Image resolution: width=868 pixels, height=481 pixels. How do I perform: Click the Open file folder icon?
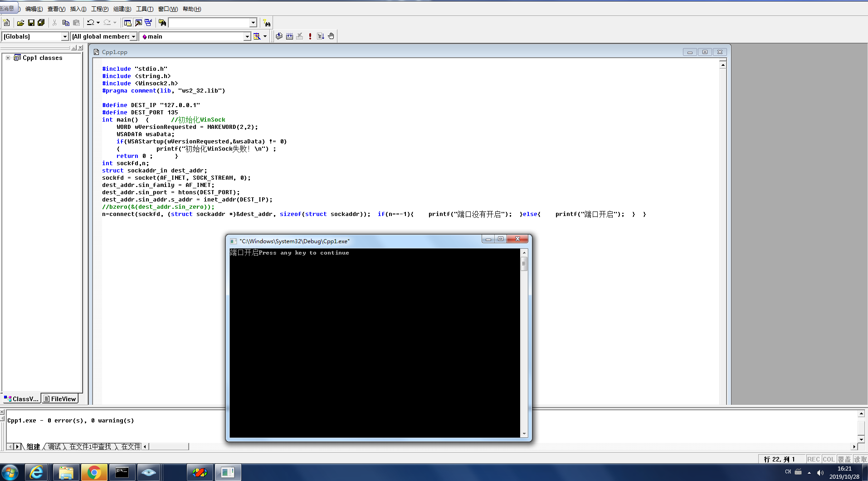(20, 23)
